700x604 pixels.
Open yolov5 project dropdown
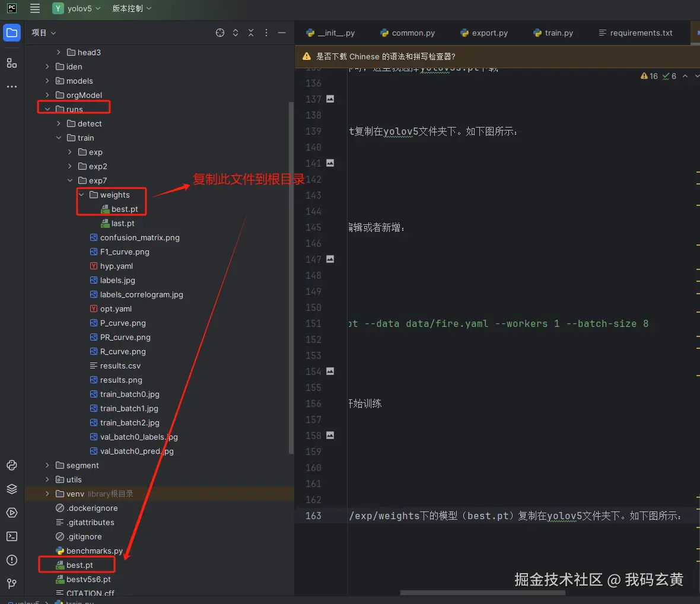coord(77,8)
